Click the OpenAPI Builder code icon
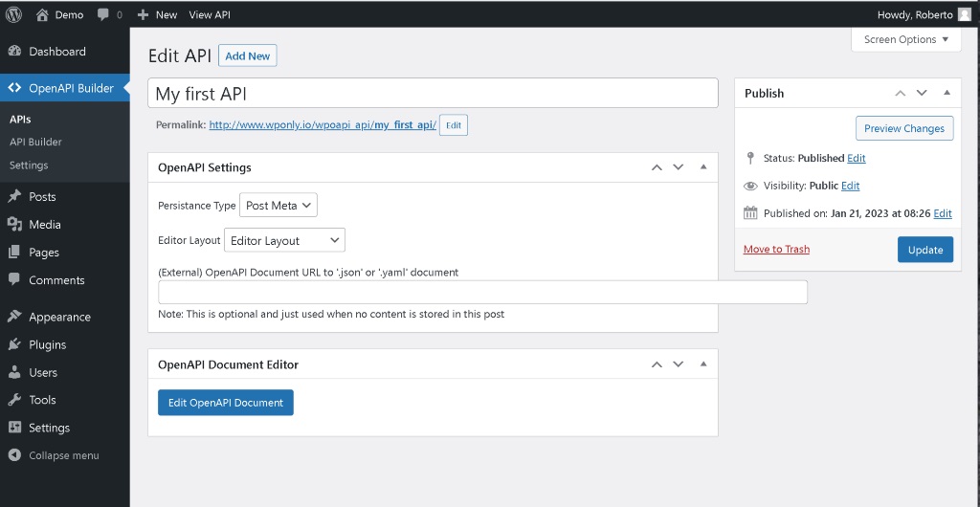 [x=14, y=88]
